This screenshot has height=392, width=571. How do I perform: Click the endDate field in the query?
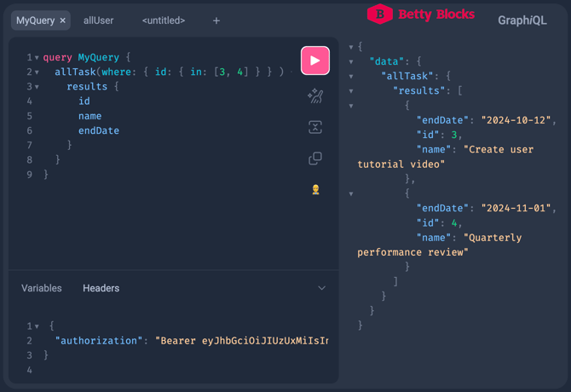coord(99,130)
